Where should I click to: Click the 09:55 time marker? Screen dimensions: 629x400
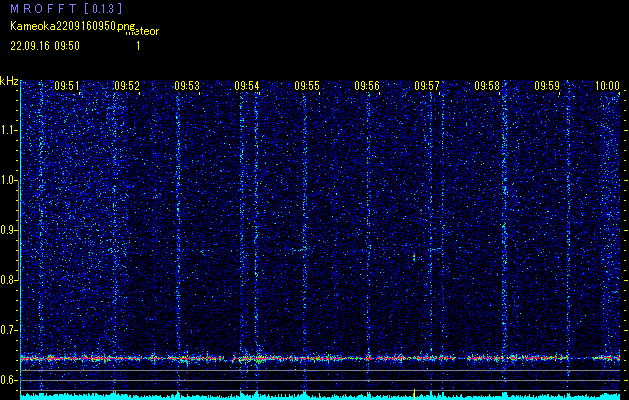pyautogui.click(x=307, y=86)
